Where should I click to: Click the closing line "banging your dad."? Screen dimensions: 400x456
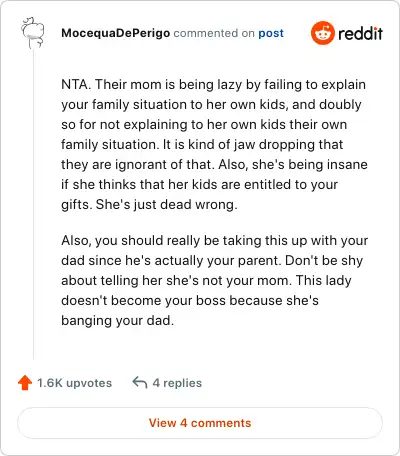point(118,320)
